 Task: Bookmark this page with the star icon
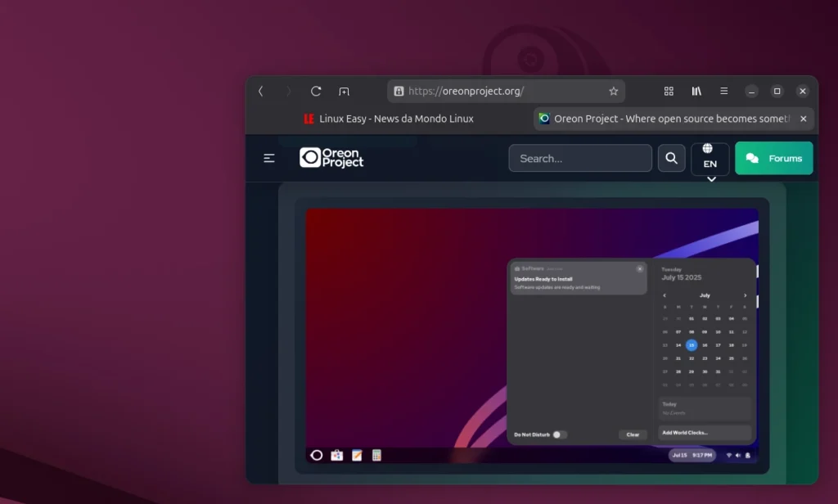tap(613, 92)
